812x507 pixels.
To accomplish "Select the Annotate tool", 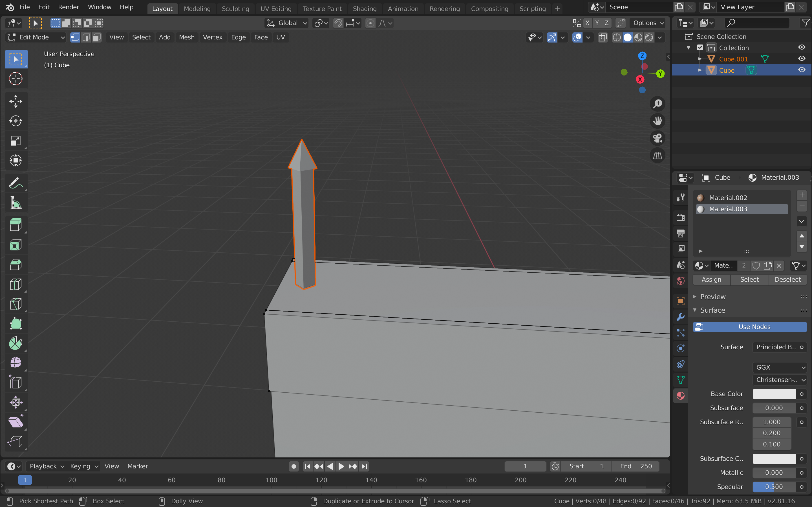I will [x=16, y=183].
